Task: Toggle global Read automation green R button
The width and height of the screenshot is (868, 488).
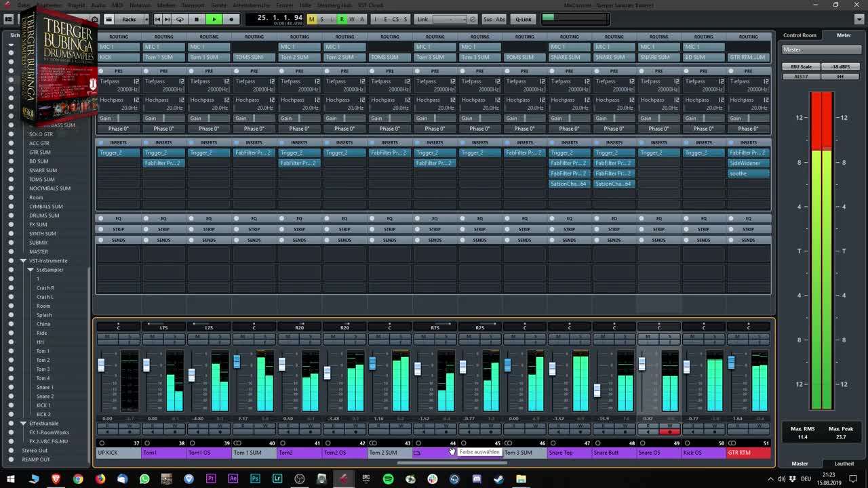Action: (342, 19)
